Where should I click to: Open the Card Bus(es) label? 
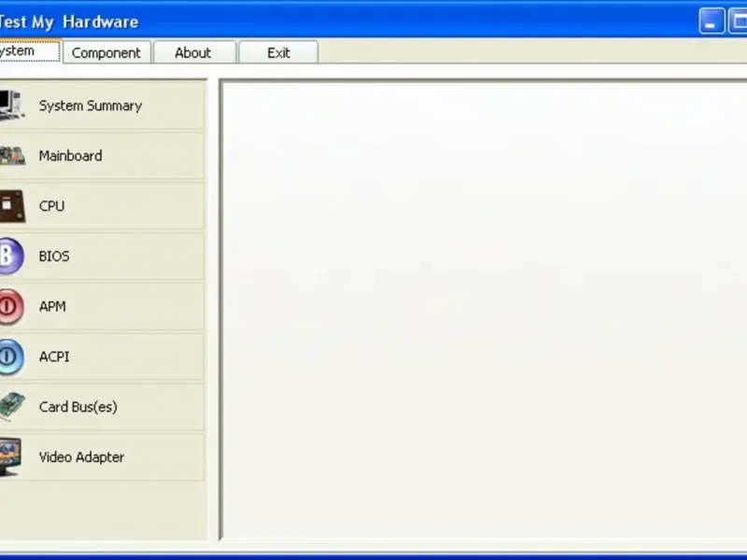tap(78, 407)
